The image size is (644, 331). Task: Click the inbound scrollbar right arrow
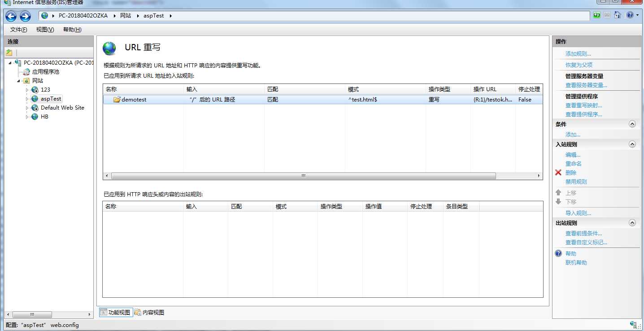pyautogui.click(x=539, y=176)
